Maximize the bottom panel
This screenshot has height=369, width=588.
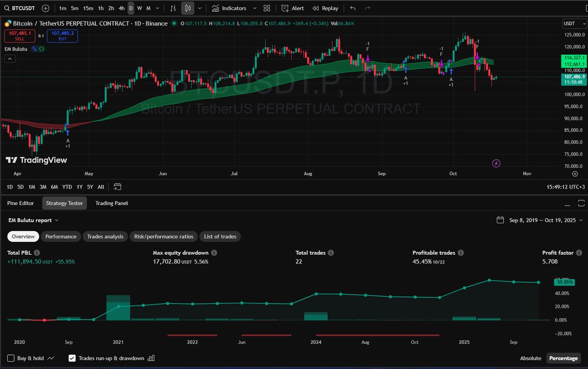(581, 203)
